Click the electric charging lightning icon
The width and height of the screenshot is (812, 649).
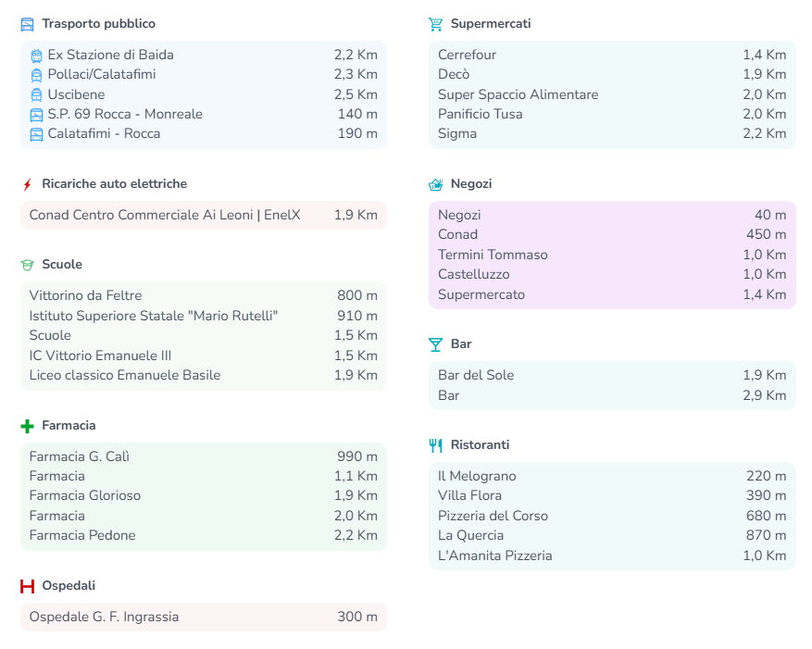coord(27,184)
